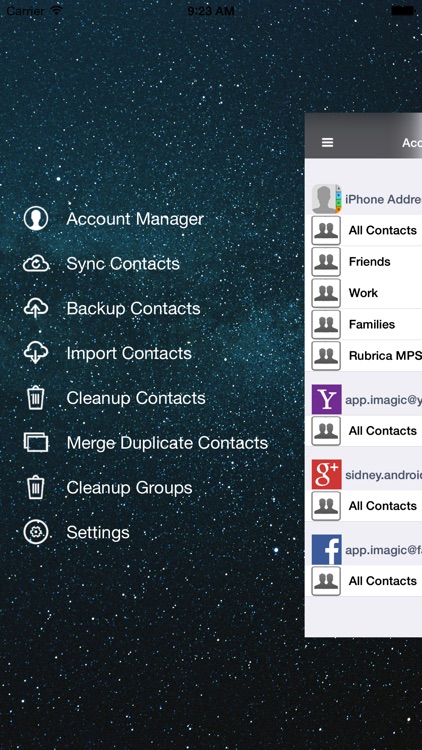Tap the iPhone Address Book header label
Image resolution: width=422 pixels, height=750 pixels.
pyautogui.click(x=383, y=199)
